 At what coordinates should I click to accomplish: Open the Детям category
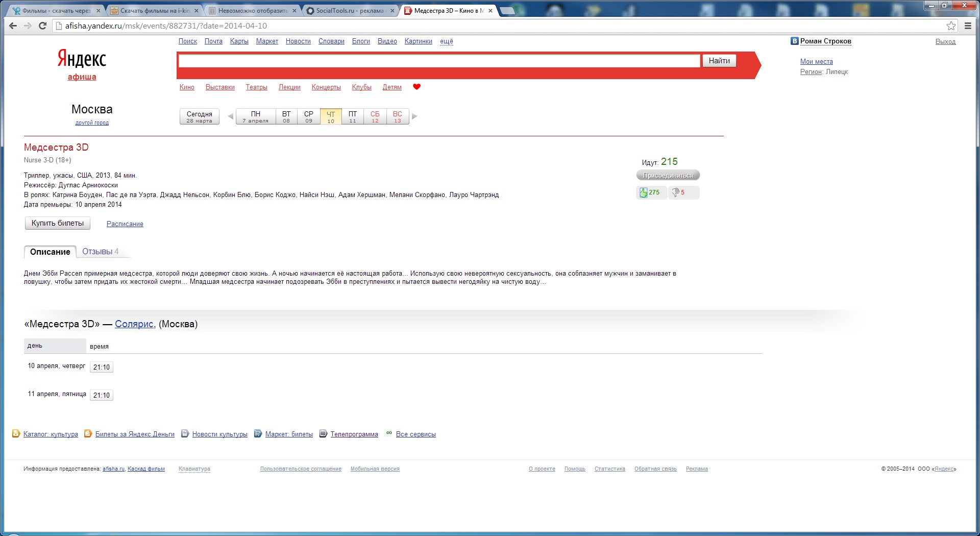(x=392, y=87)
